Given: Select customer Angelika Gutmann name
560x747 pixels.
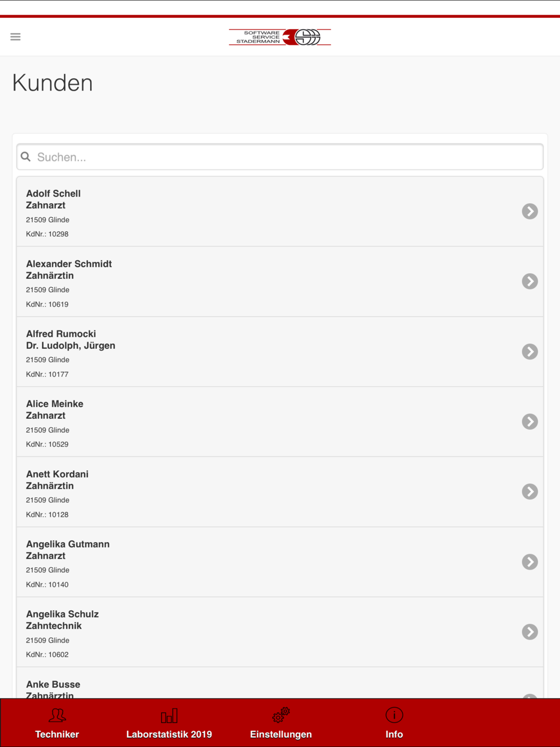Looking at the screenshot, I should [x=68, y=544].
